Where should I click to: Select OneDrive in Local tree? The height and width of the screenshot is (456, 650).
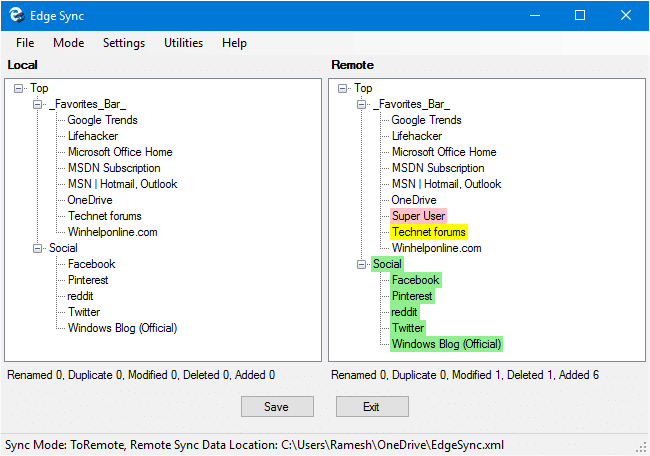[90, 200]
